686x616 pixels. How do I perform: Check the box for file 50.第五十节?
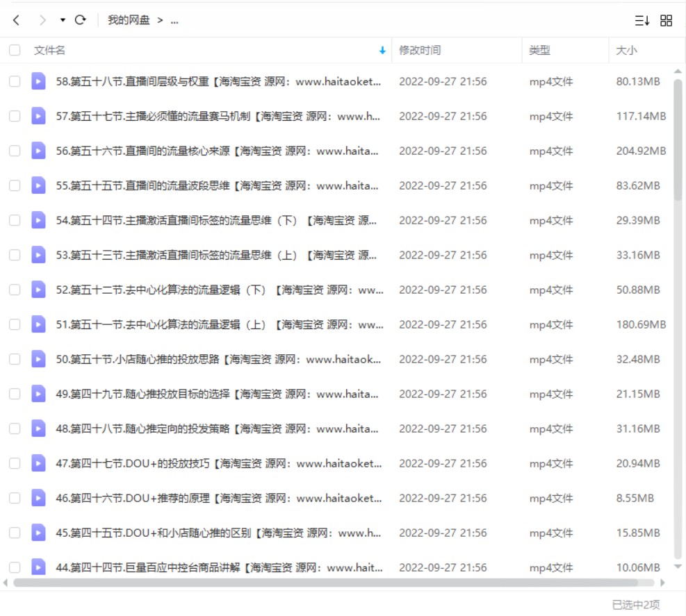(15, 359)
